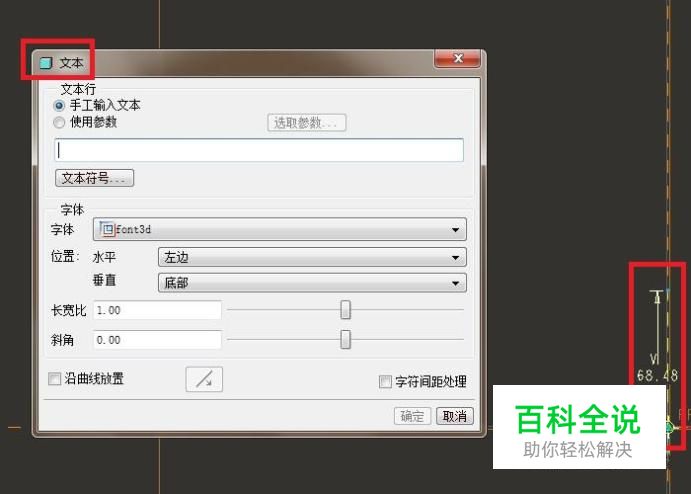Click the 选取参数 button

(x=307, y=123)
